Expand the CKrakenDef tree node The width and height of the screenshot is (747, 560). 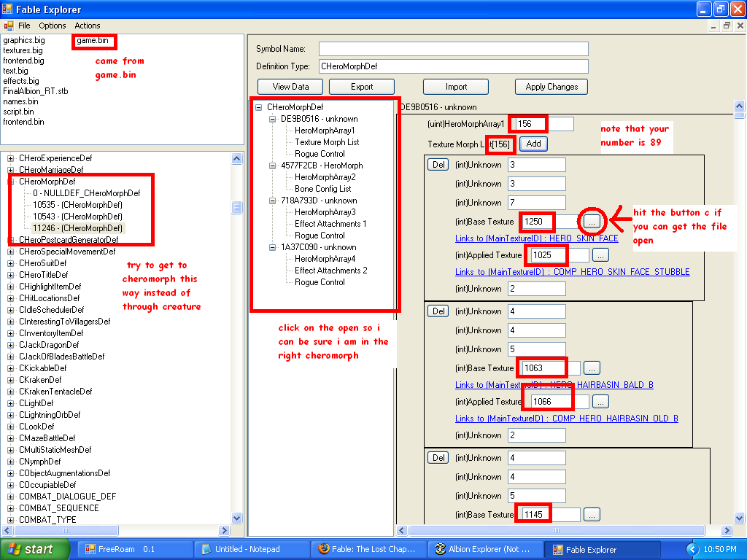pos(12,380)
